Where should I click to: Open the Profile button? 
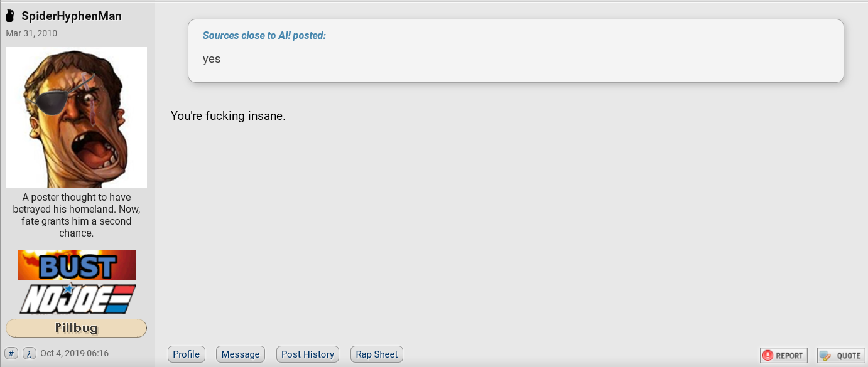tap(187, 354)
